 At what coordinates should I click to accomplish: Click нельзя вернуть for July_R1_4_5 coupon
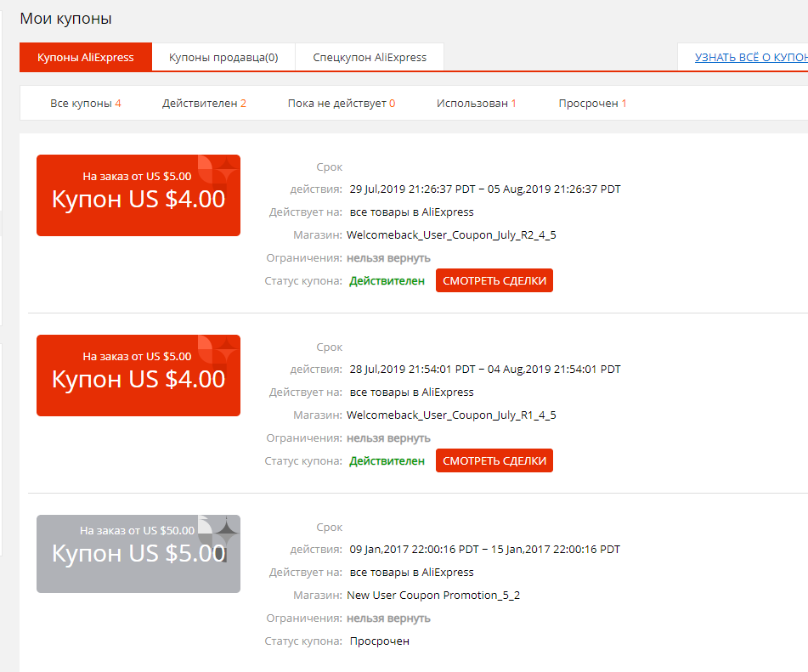pyautogui.click(x=388, y=438)
